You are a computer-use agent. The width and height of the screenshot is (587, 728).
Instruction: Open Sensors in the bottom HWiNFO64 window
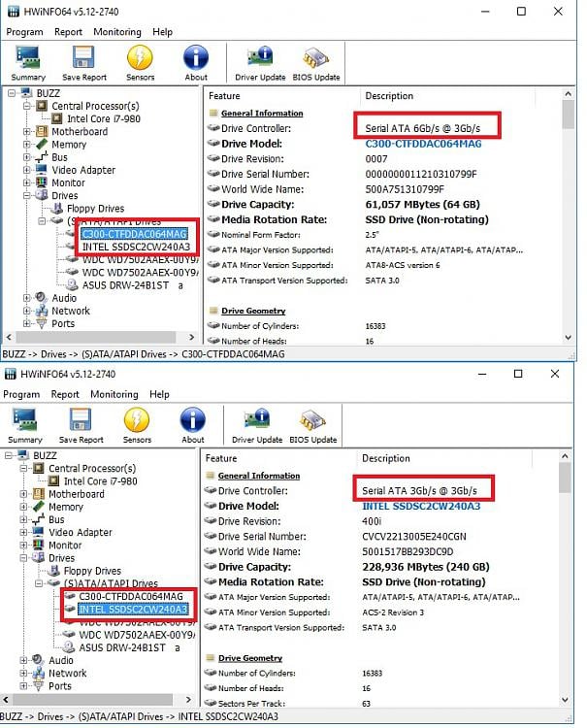(x=137, y=425)
